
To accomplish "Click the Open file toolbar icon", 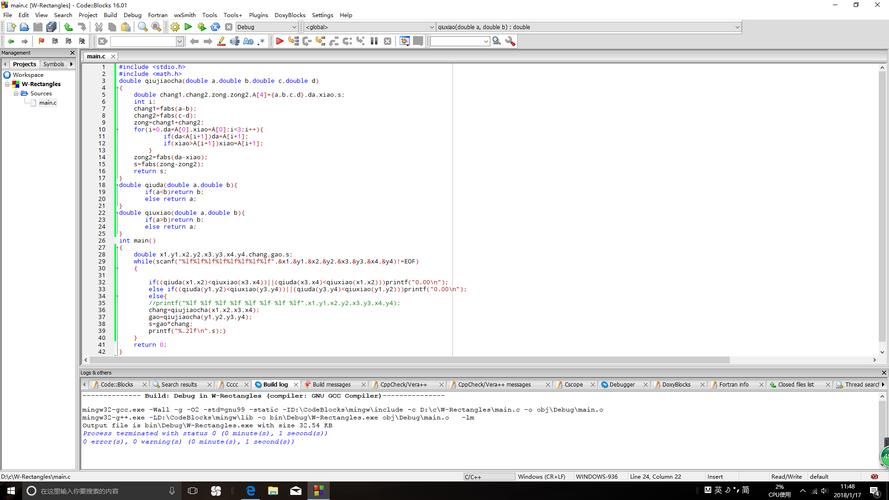I will pyautogui.click(x=24, y=27).
